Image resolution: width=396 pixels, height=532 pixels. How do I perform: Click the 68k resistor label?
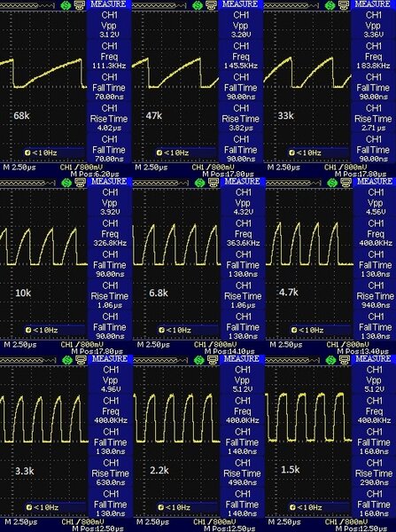pyautogui.click(x=21, y=115)
